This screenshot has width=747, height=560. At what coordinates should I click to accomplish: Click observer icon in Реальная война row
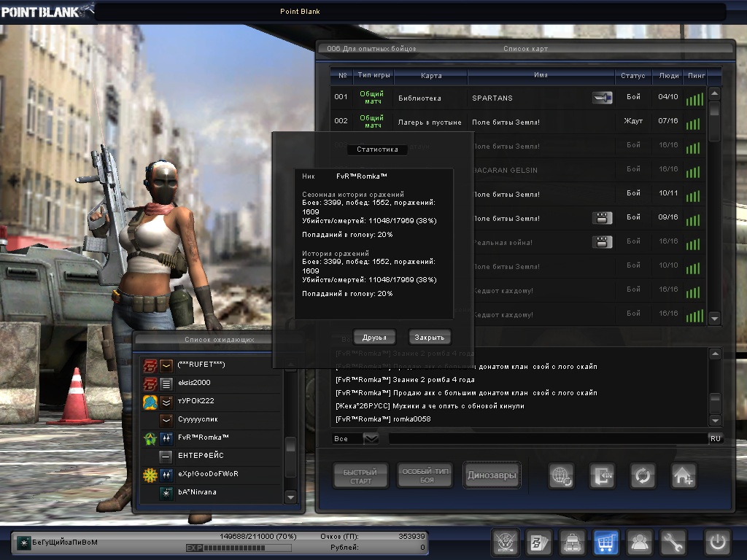(x=602, y=242)
